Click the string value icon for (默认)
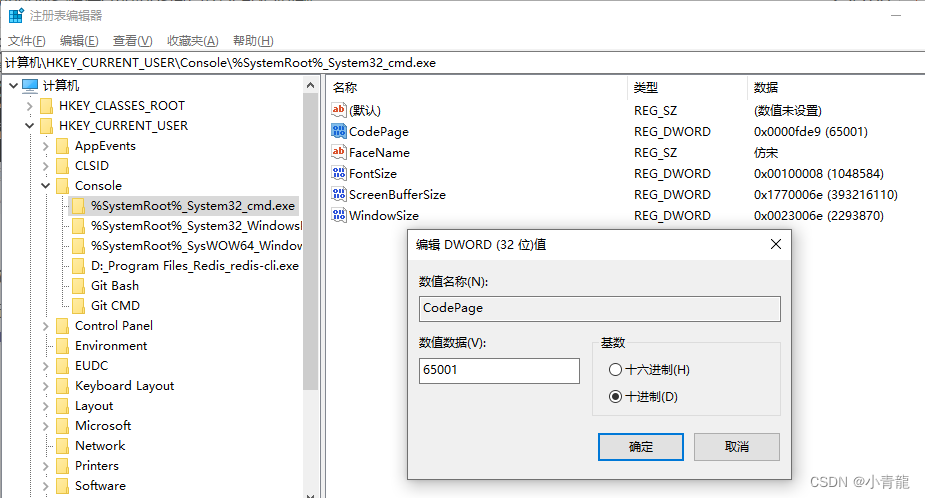This screenshot has height=498, width=925. point(339,110)
